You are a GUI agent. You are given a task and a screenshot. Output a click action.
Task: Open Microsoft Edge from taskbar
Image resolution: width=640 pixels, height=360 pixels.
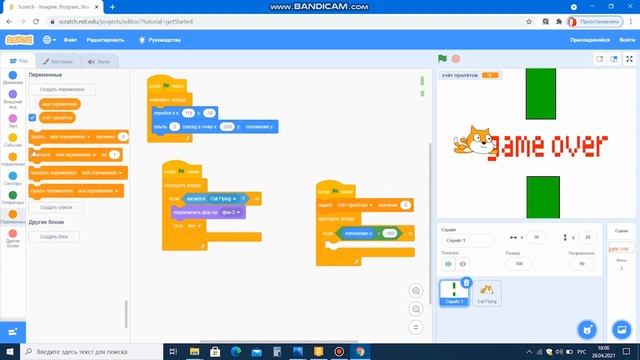coord(236,351)
